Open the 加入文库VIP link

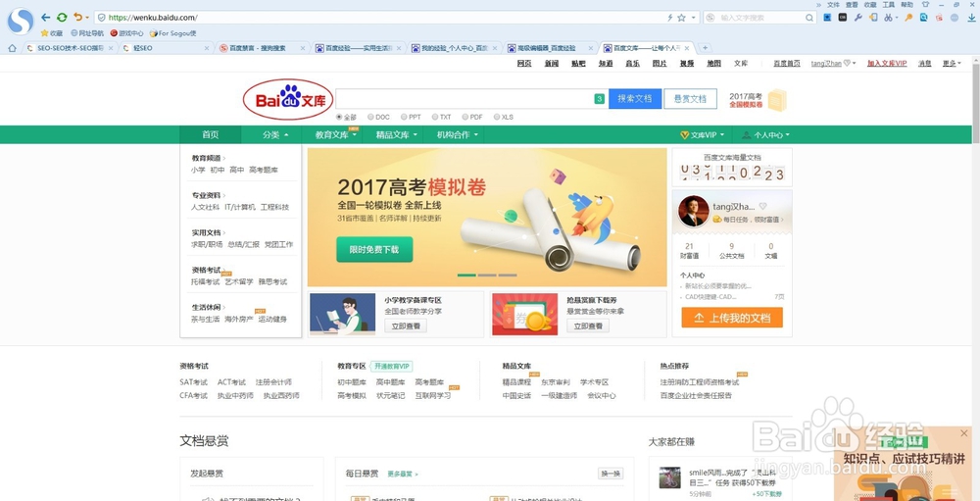[886, 63]
